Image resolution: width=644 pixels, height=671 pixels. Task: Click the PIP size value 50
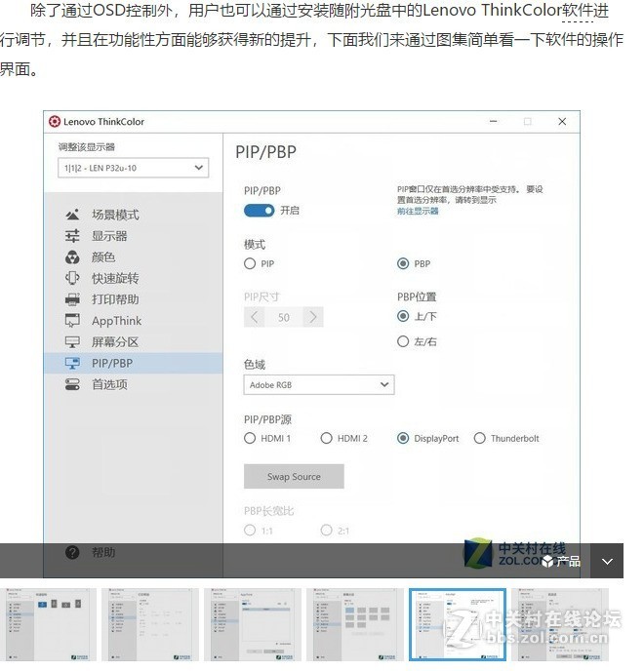point(284,317)
